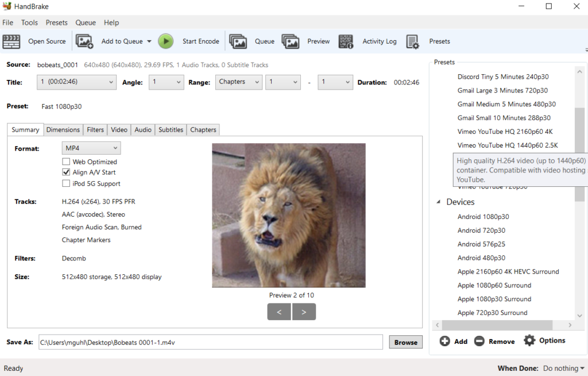
Task: Open the Queue icon in toolbar
Action: point(238,41)
